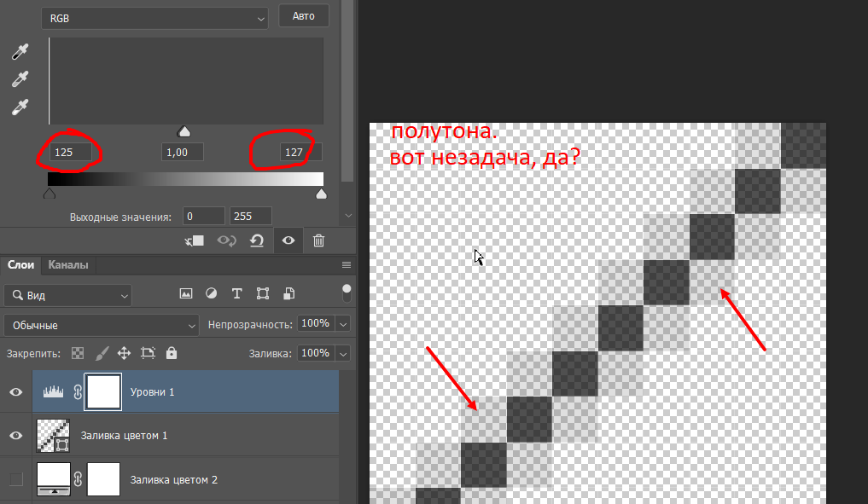Select the layer named Заливка цветом 1

tap(124, 436)
